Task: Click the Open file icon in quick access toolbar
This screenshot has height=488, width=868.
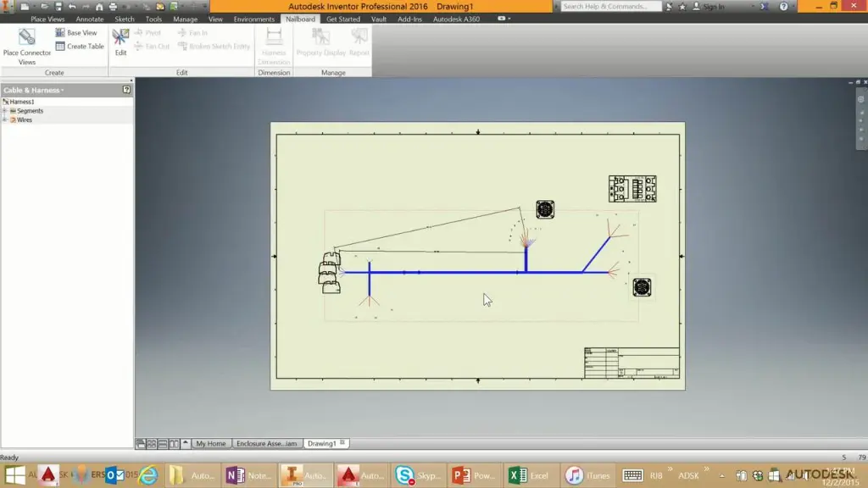Action: [x=44, y=7]
